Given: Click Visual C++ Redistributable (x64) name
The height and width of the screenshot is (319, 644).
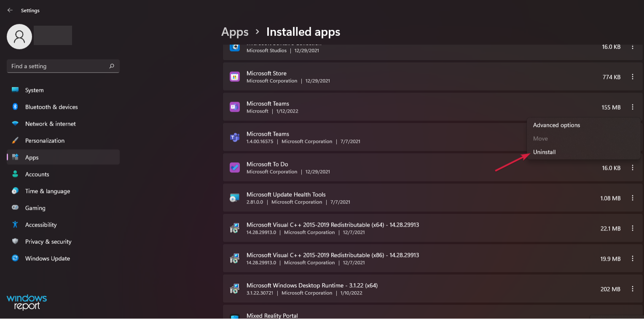Looking at the screenshot, I should pos(333,225).
